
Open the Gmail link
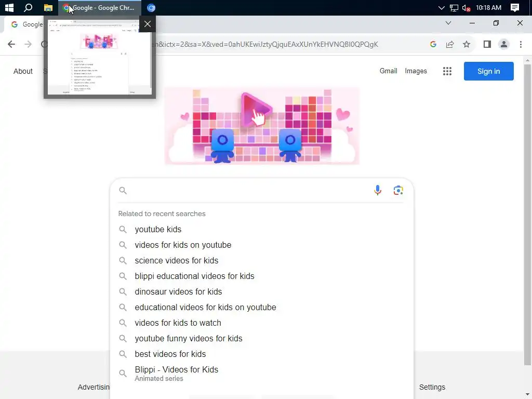pos(388,71)
